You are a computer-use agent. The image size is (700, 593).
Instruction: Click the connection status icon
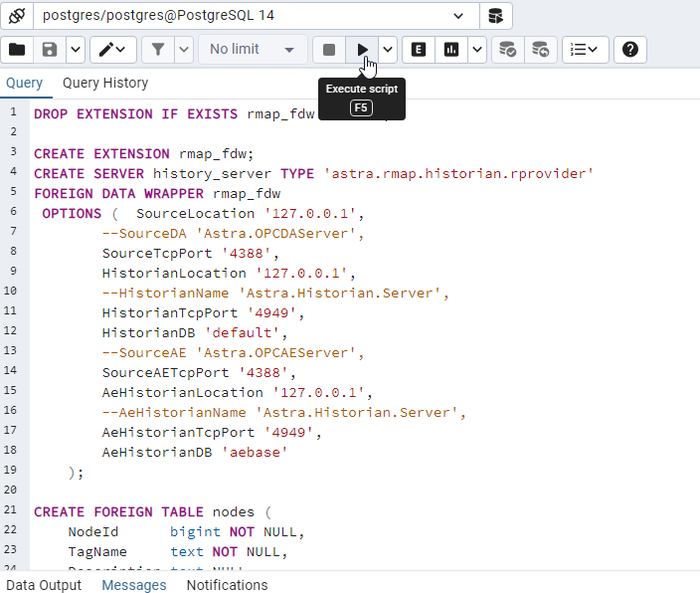click(16, 16)
